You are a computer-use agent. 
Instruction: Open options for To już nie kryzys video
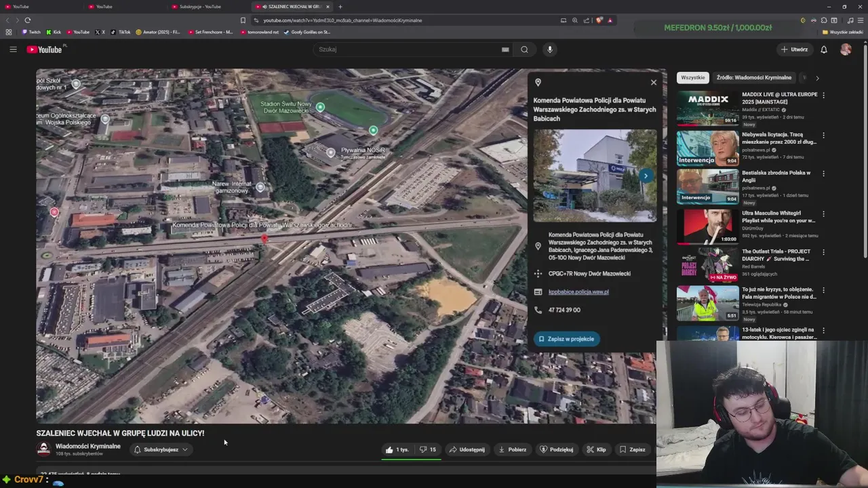823,290
